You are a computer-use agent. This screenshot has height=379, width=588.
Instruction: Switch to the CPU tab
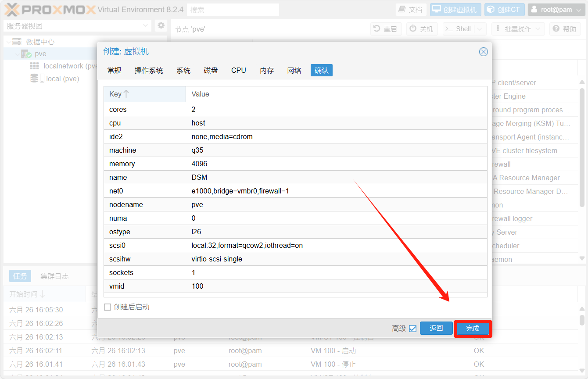coord(238,70)
